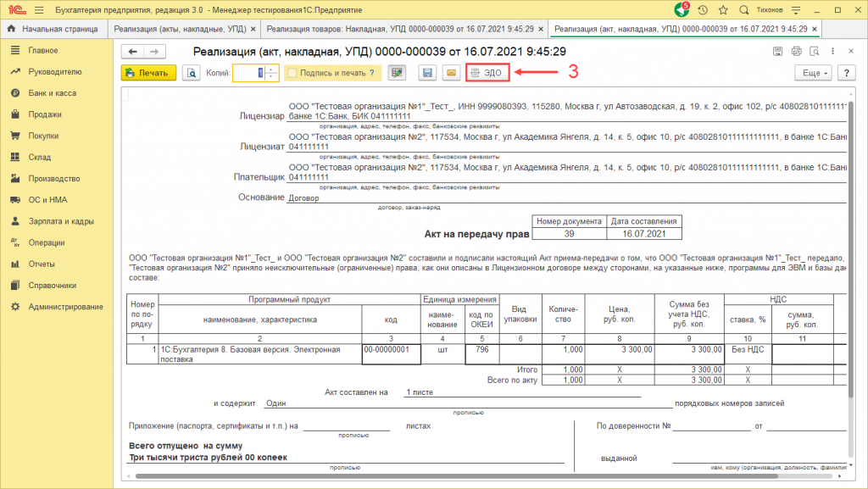The width and height of the screenshot is (868, 489).
Task: Close form with header X
Action: tap(851, 51)
